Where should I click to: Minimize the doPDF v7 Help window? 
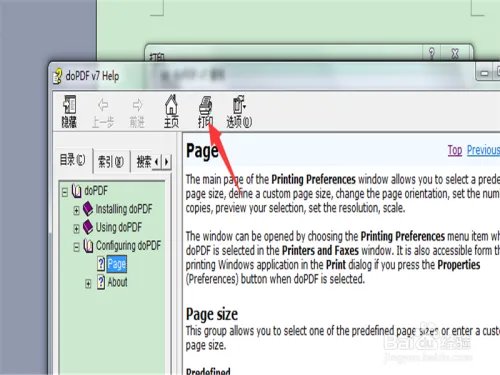coord(484,72)
